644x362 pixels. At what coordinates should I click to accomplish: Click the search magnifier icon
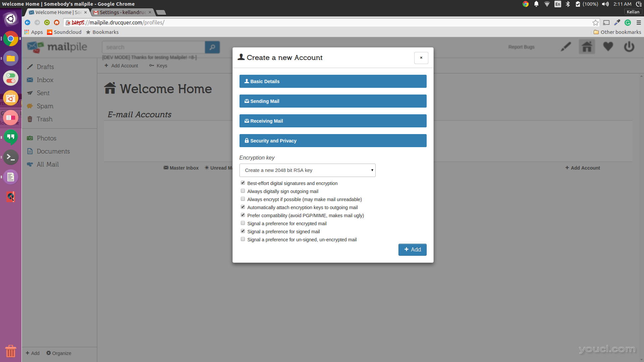(x=212, y=47)
